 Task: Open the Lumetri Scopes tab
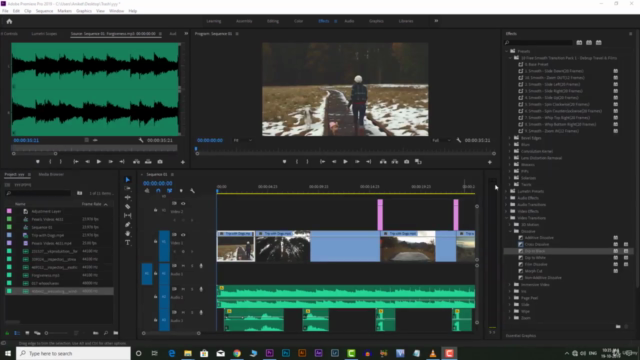[44, 34]
